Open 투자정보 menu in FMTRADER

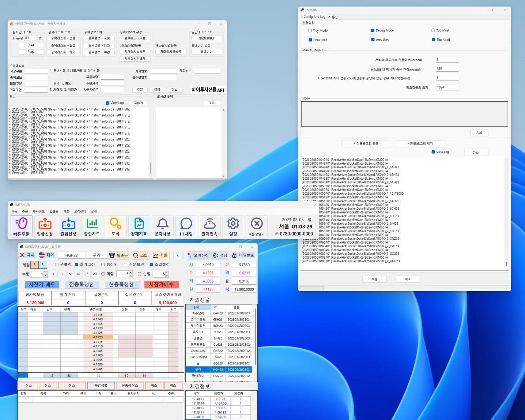pyautogui.click(x=39, y=211)
